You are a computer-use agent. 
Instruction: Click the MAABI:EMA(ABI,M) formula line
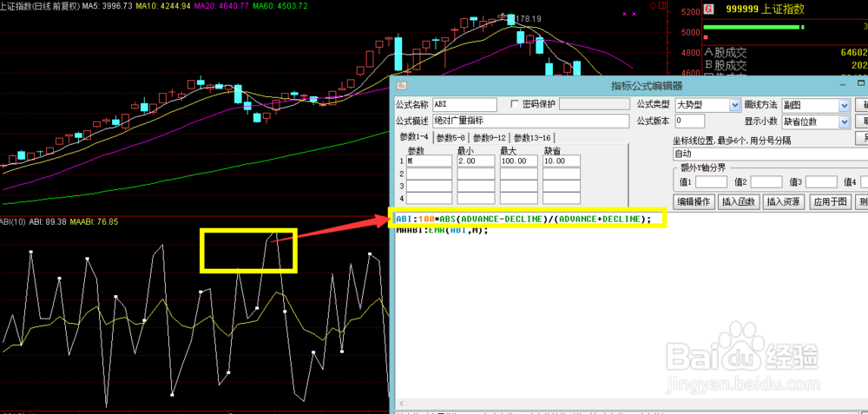coord(443,230)
